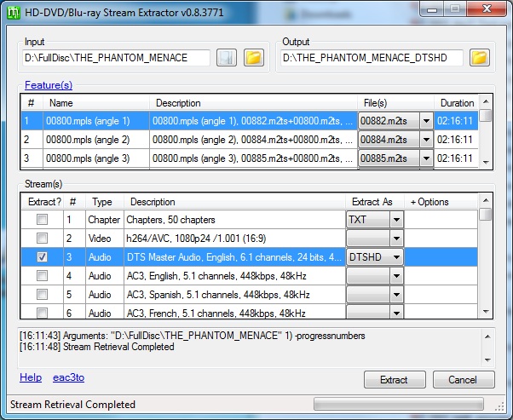
Task: Click the Feature(s) link
Action: pyautogui.click(x=49, y=85)
